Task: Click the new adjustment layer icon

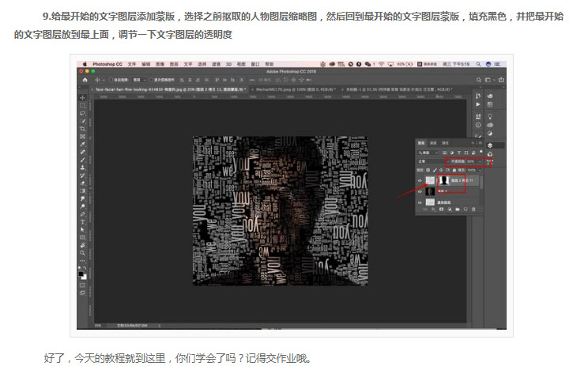Action: [449, 209]
